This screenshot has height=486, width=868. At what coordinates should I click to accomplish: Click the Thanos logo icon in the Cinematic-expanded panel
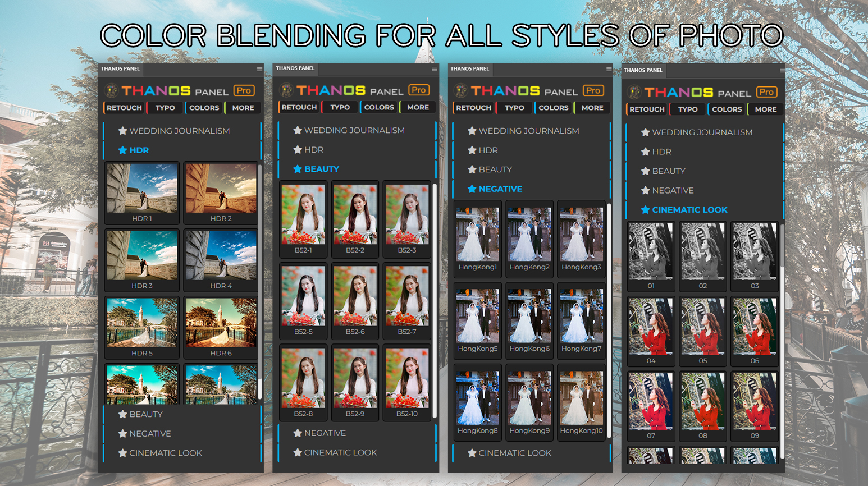pyautogui.click(x=634, y=92)
